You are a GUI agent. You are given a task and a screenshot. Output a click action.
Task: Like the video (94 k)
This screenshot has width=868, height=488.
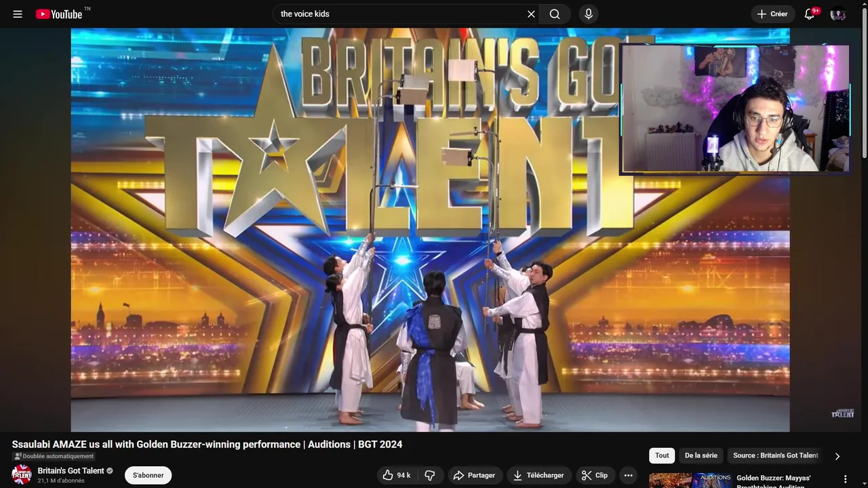(397, 475)
